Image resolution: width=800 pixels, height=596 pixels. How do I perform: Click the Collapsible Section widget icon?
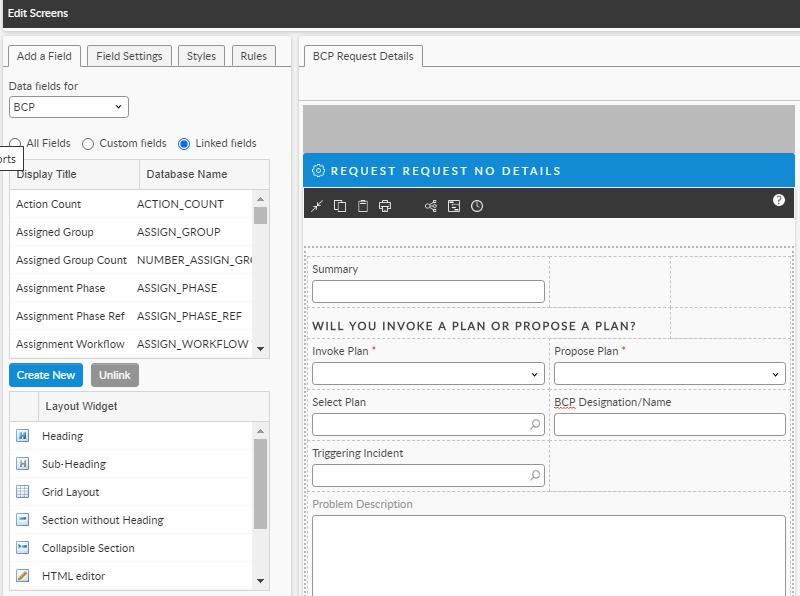(x=23, y=548)
